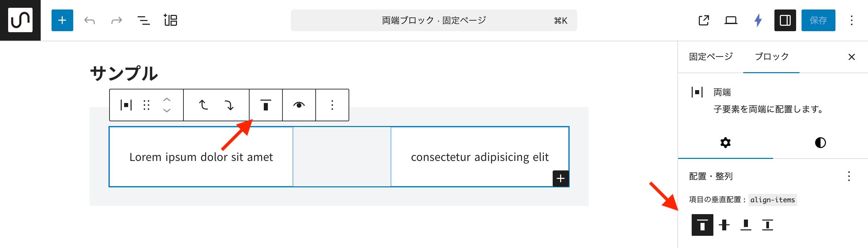Select center vertical alignment option
This screenshot has height=248, width=868.
click(724, 225)
